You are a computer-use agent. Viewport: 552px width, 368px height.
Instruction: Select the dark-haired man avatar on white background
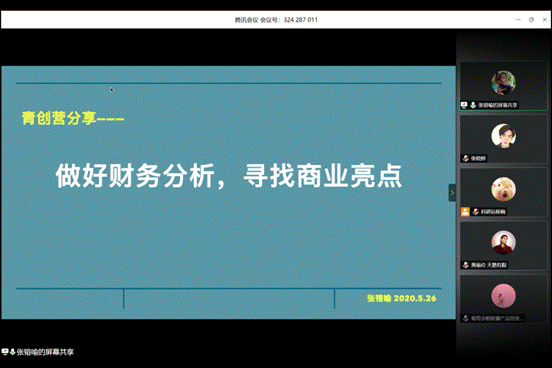pos(503,136)
